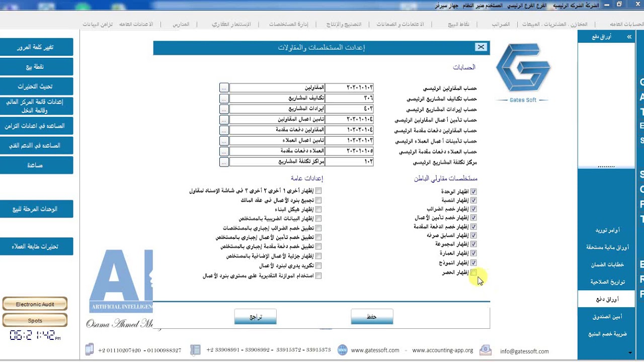Click account code field ٢٠٢٠١٠١٠٣
Image resolution: width=644 pixels, height=362 pixels.
click(x=350, y=87)
